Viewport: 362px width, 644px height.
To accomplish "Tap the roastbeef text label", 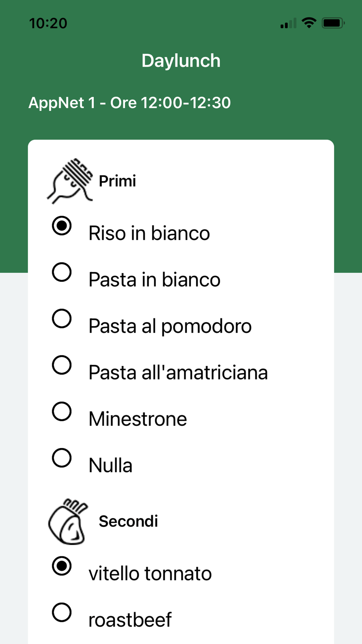I will pyautogui.click(x=130, y=620).
